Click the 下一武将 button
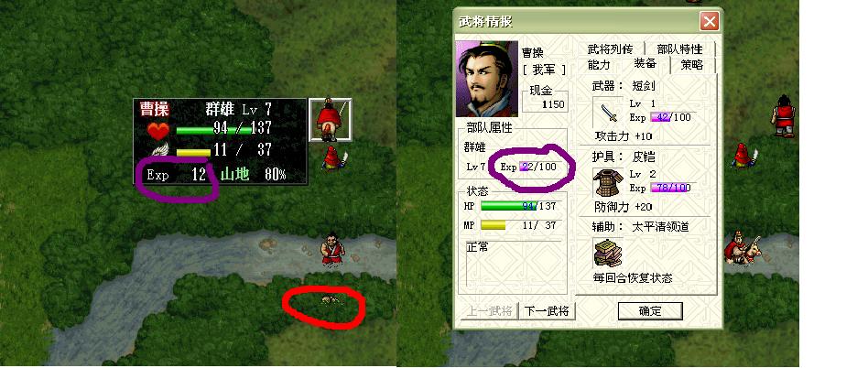This screenshot has height=368, width=868. point(547,310)
